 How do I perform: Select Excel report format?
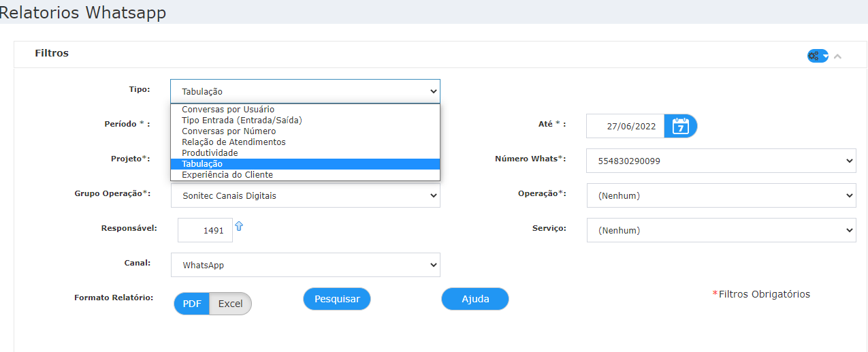(x=230, y=304)
